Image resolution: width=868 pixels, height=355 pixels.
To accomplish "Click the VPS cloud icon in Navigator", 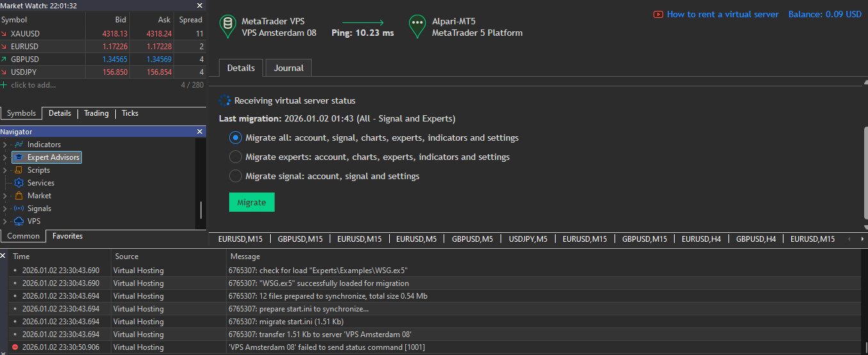I will click(19, 221).
